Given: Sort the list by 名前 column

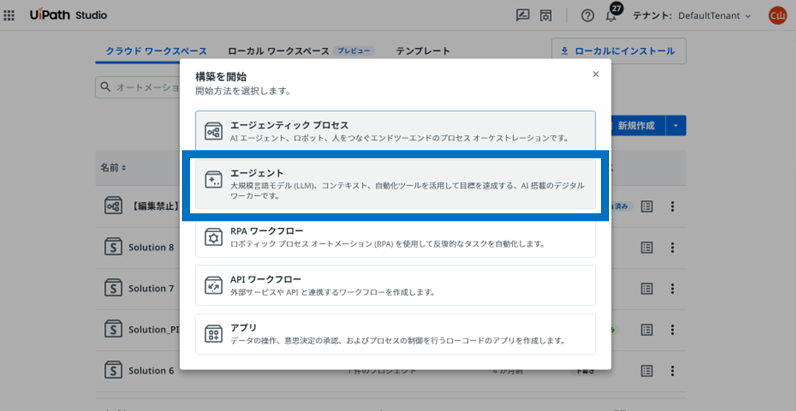Looking at the screenshot, I should [113, 167].
